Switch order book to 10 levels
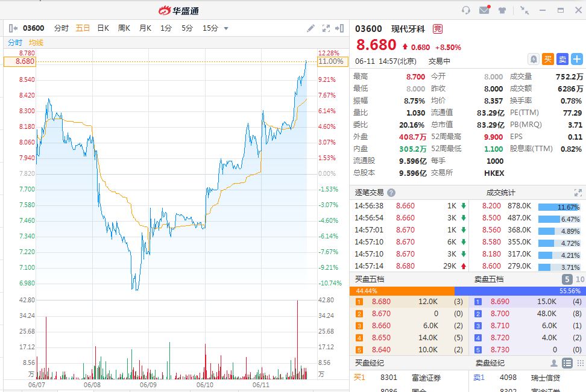 (x=580, y=279)
